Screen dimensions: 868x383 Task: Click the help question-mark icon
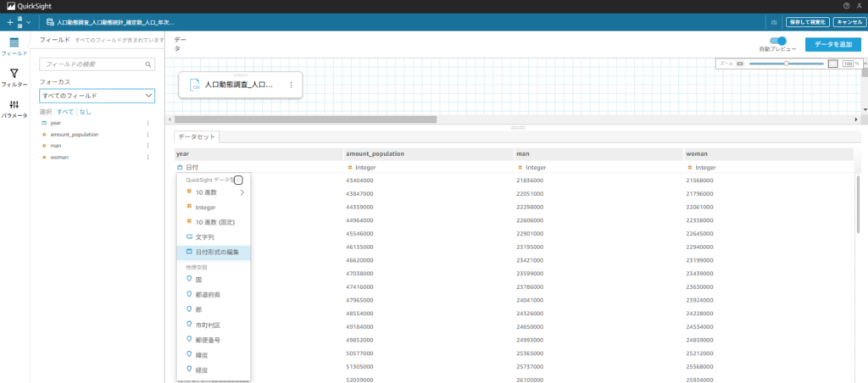pos(846,6)
